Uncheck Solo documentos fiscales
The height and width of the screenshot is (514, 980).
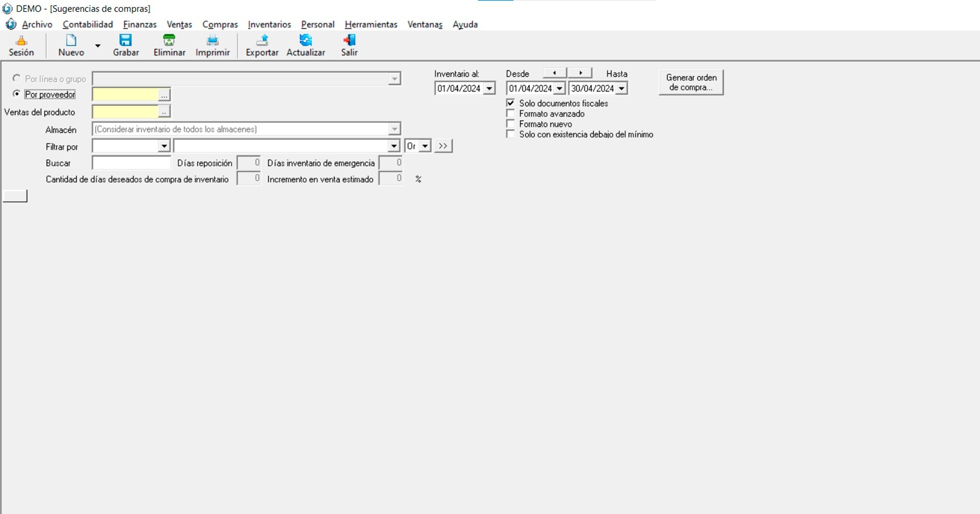[x=510, y=103]
